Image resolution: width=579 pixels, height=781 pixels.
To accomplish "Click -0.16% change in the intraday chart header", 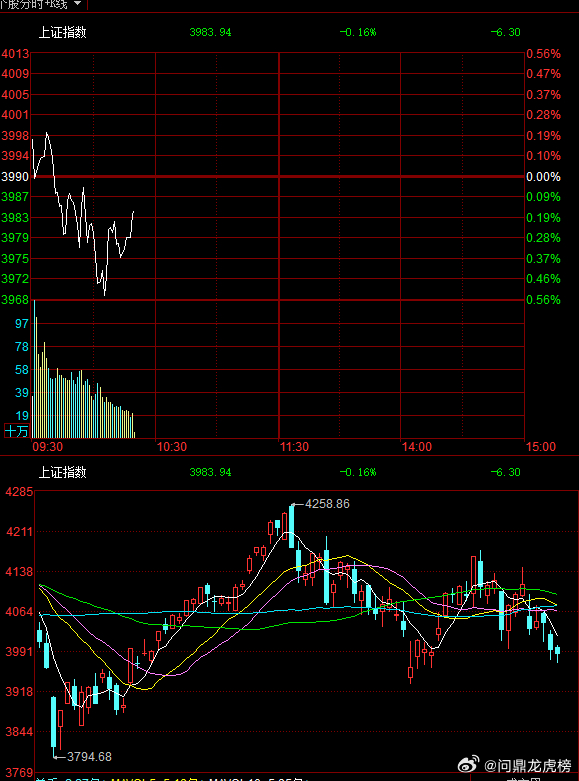I will (358, 32).
